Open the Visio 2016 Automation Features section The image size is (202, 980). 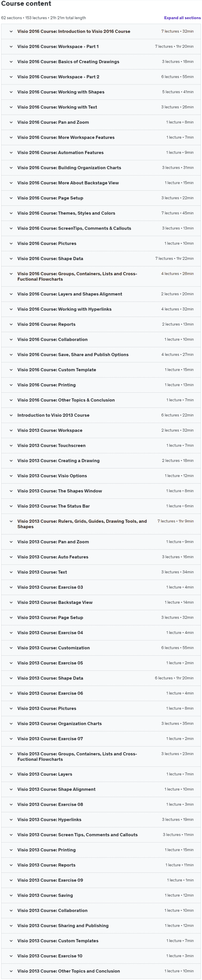click(x=101, y=153)
